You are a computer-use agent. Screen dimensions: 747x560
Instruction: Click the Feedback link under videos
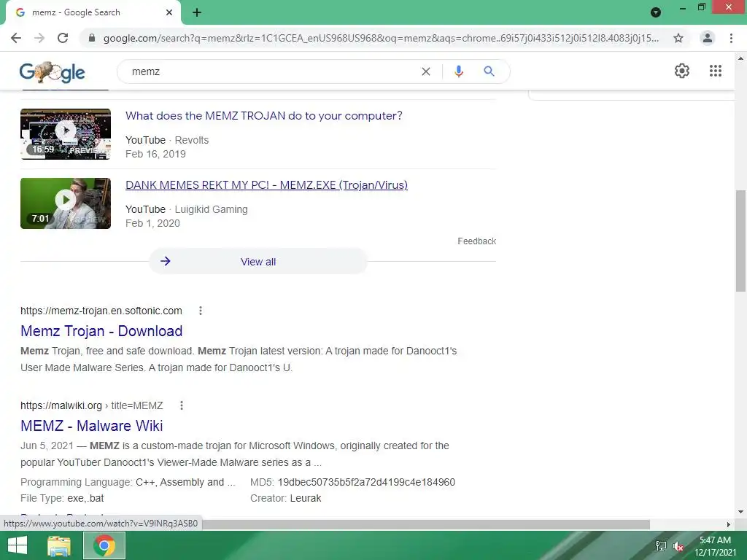[x=476, y=241]
